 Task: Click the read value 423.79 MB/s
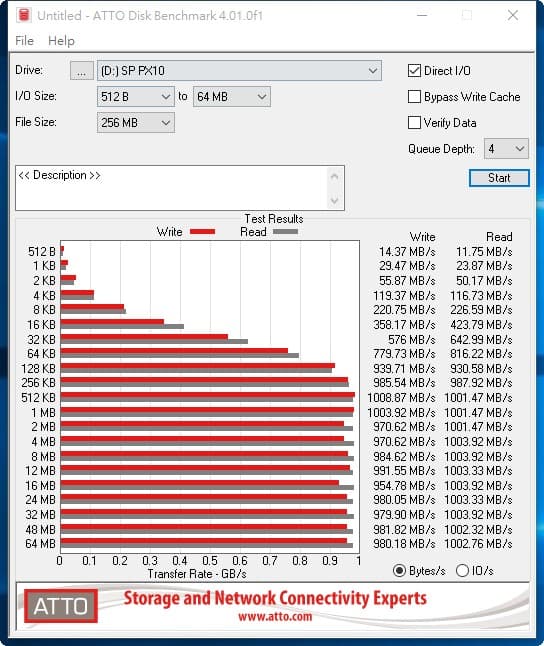481,325
